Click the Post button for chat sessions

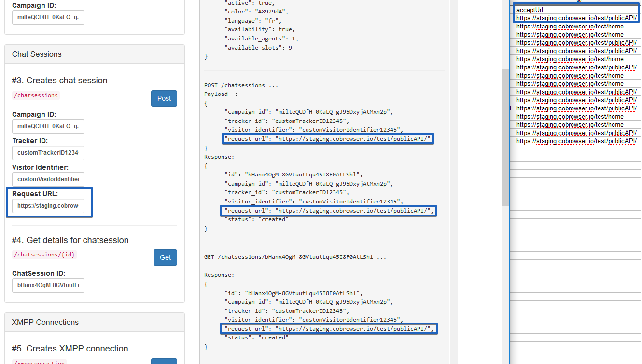coord(164,98)
